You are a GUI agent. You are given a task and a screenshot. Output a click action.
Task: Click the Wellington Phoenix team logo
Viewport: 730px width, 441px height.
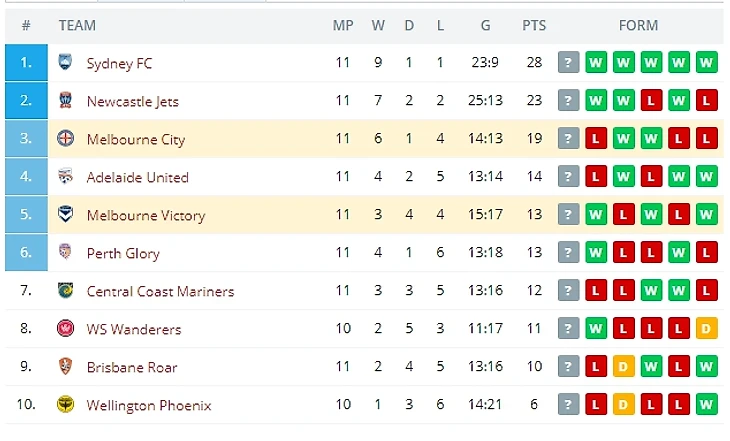click(x=66, y=405)
